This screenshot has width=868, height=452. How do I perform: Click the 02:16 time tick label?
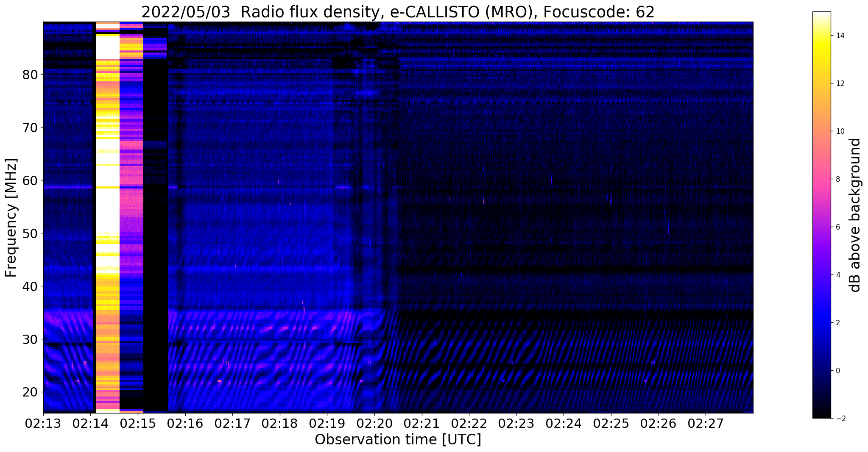coord(185,423)
